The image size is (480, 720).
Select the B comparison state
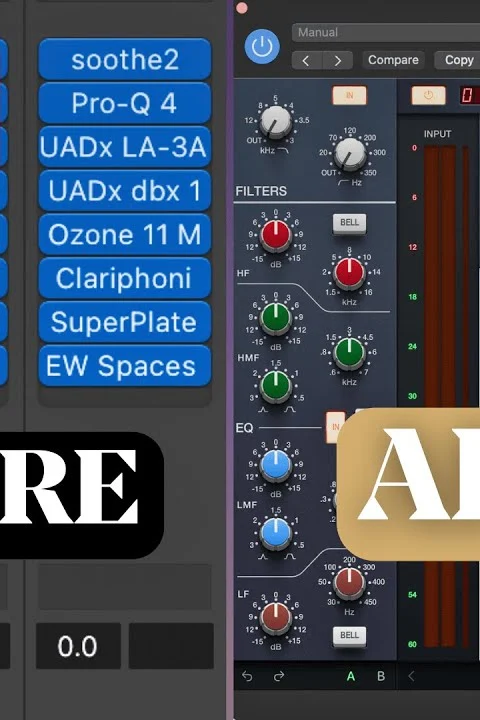(381, 676)
